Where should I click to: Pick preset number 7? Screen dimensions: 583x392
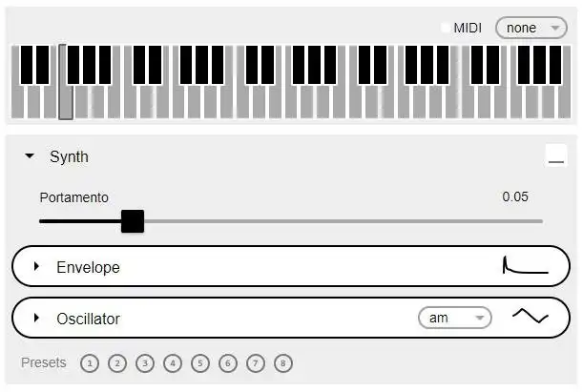point(255,363)
